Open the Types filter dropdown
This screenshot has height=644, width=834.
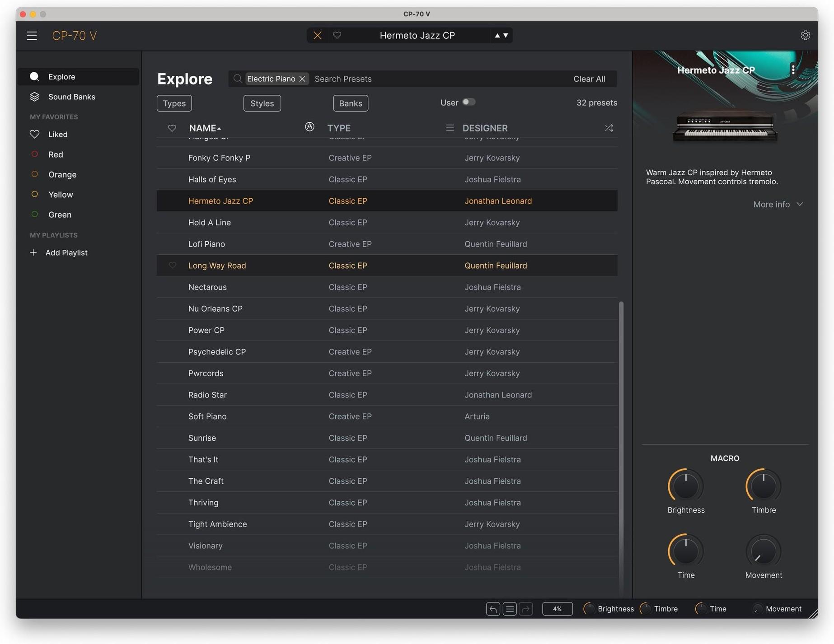(174, 103)
